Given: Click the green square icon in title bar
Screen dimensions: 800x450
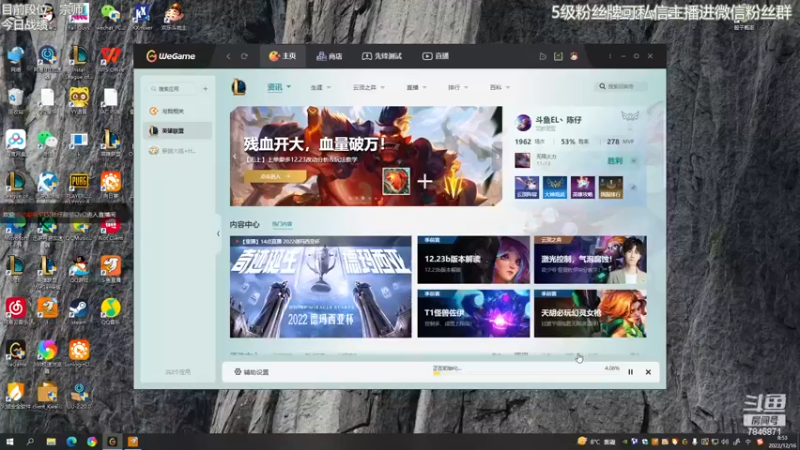Looking at the screenshot, I should coord(558,56).
